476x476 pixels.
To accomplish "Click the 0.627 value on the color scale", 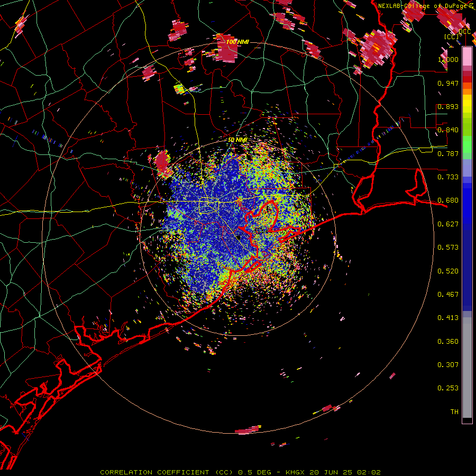I will point(448,224).
